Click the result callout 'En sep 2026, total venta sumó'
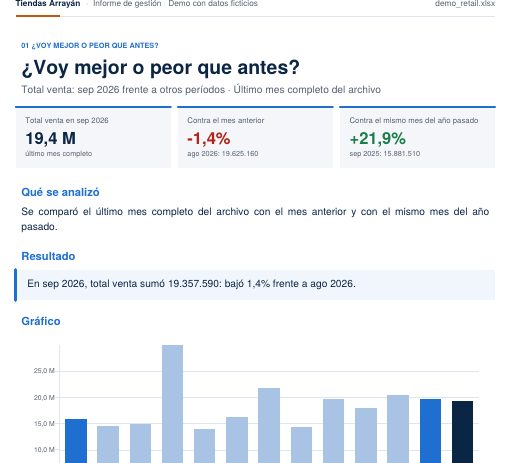 [x=255, y=285]
